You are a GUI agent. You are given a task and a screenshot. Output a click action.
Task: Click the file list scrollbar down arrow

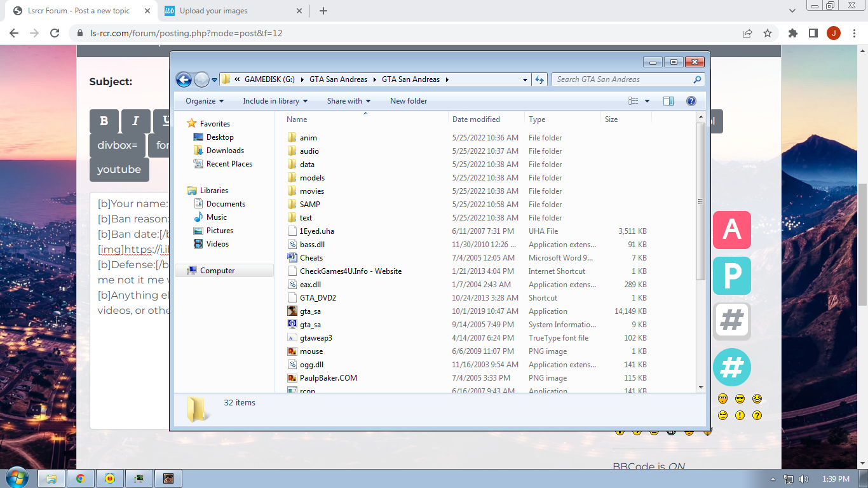(701, 387)
